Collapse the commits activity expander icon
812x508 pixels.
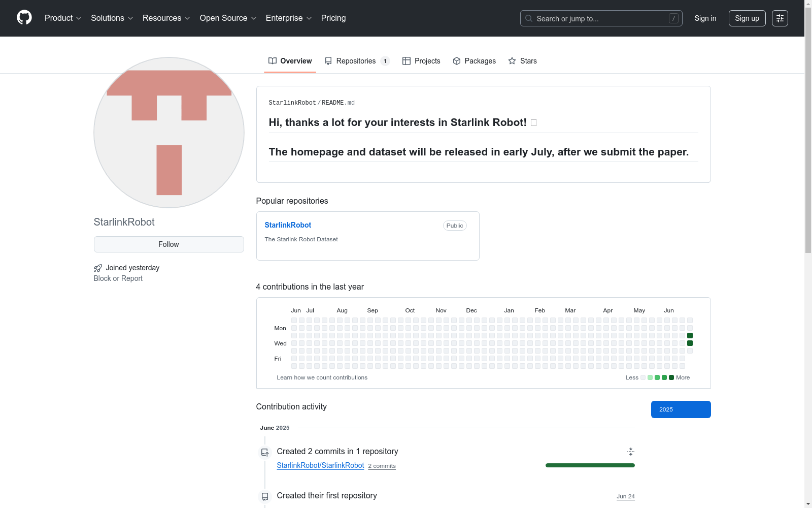[x=631, y=452]
